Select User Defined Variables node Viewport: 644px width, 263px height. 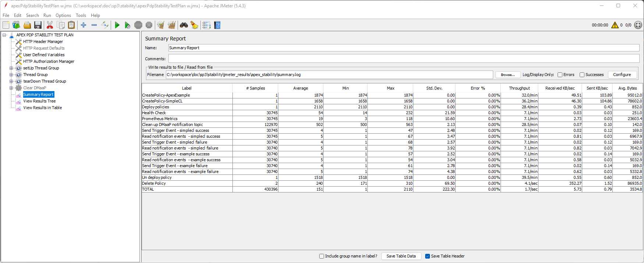tap(44, 55)
